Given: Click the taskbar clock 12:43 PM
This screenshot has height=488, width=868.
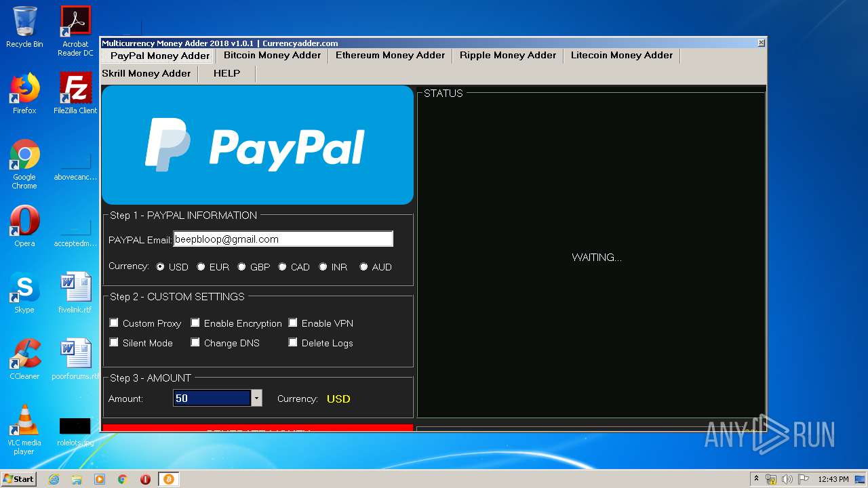Looking at the screenshot, I should click(833, 479).
